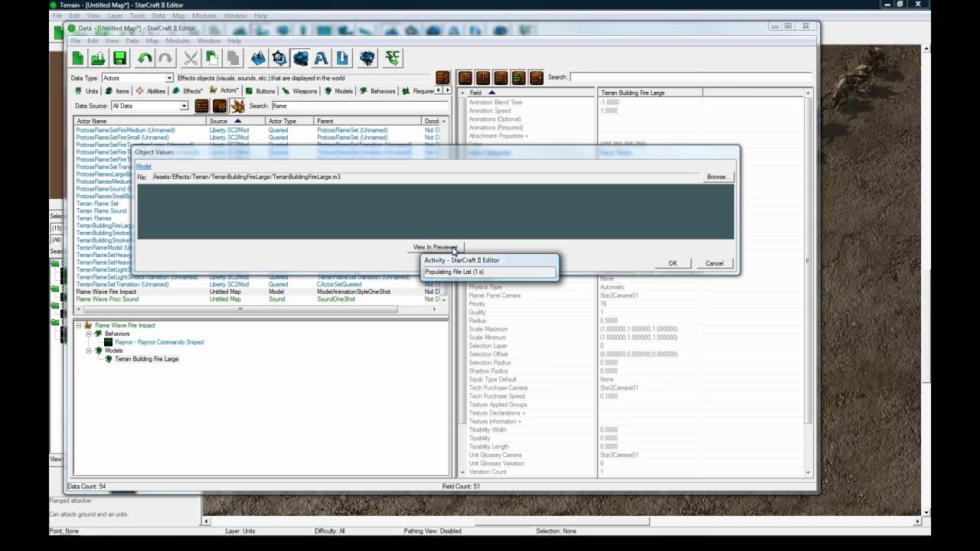Viewport: 980px width, 551px height.
Task: Open the Terrain module mountain icon
Action: 259,58
